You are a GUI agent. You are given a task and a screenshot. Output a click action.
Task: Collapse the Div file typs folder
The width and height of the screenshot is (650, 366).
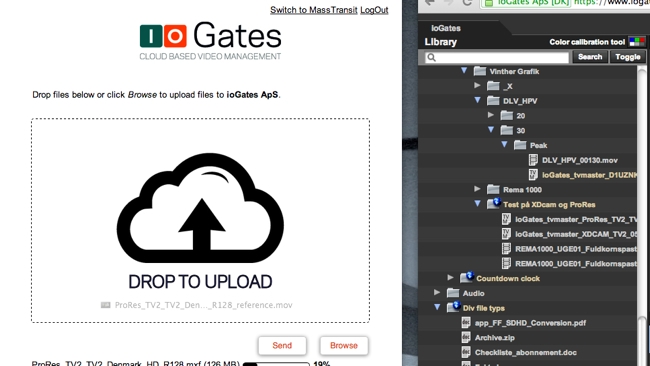[437, 308]
